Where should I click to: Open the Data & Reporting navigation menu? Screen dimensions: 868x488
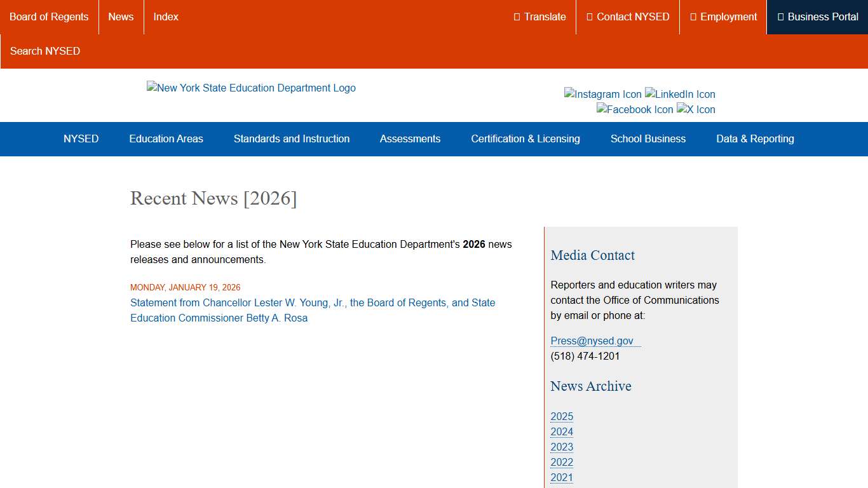tap(755, 139)
